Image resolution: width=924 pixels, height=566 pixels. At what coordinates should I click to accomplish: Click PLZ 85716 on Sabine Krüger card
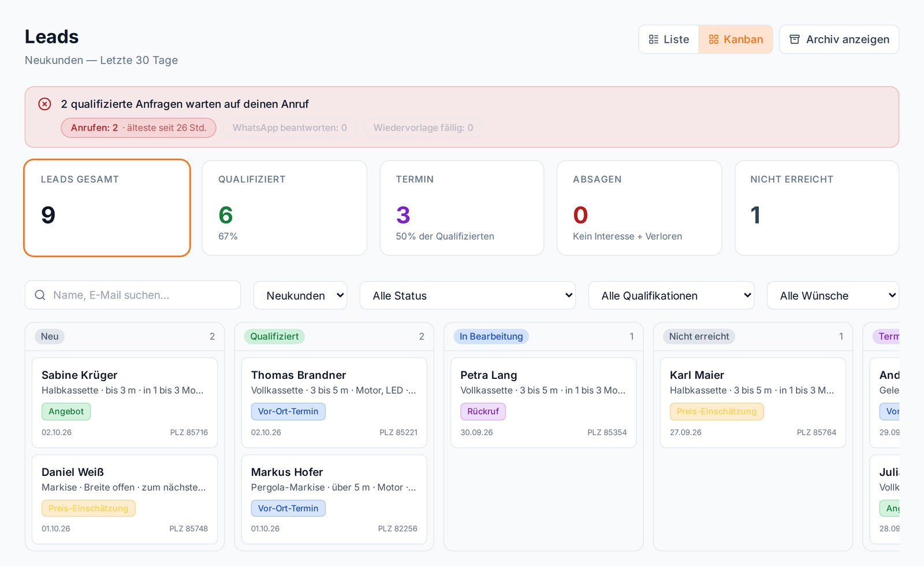point(189,432)
